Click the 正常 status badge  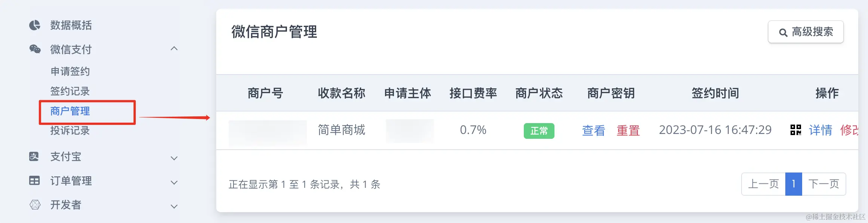click(539, 131)
